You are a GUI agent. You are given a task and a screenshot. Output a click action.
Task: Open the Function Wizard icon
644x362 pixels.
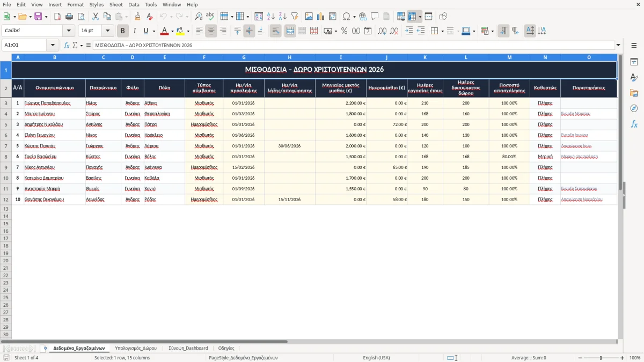tap(67, 46)
